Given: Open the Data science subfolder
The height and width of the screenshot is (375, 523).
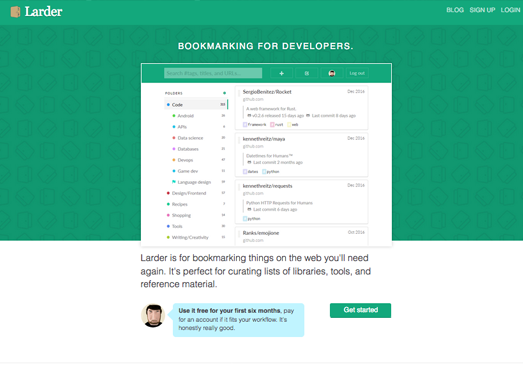Looking at the screenshot, I should coord(190,138).
